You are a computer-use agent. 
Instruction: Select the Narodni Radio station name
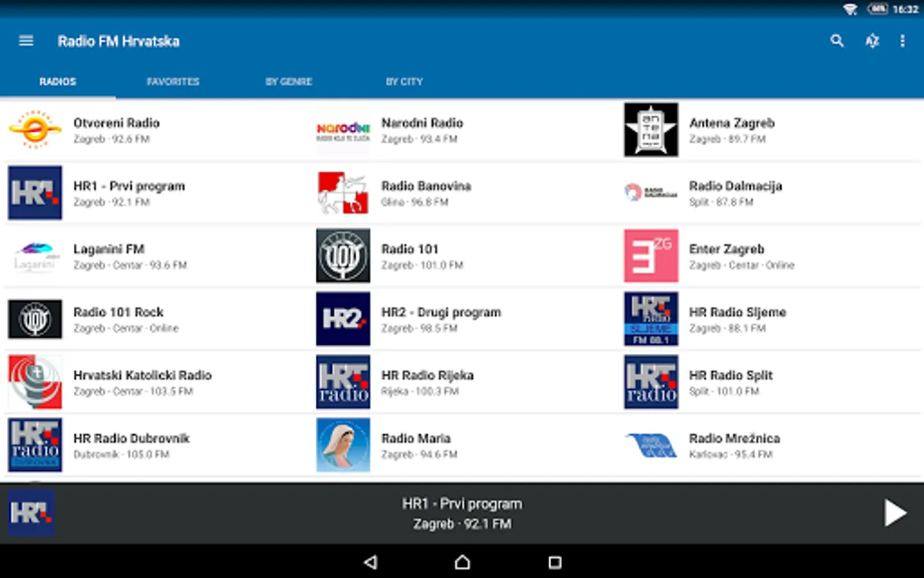(422, 123)
